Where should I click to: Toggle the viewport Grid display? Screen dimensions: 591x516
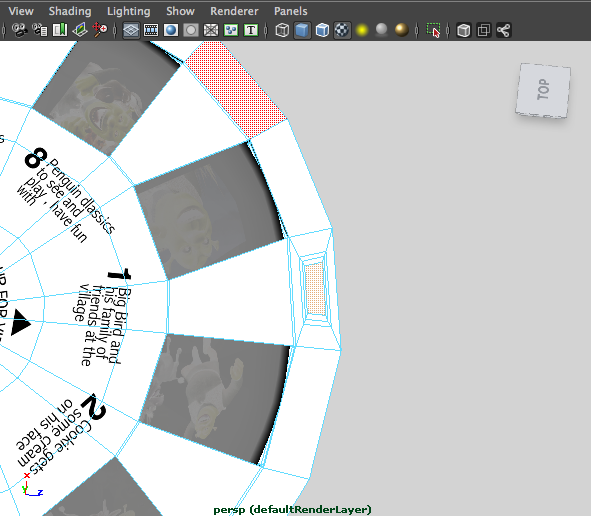(x=131, y=30)
